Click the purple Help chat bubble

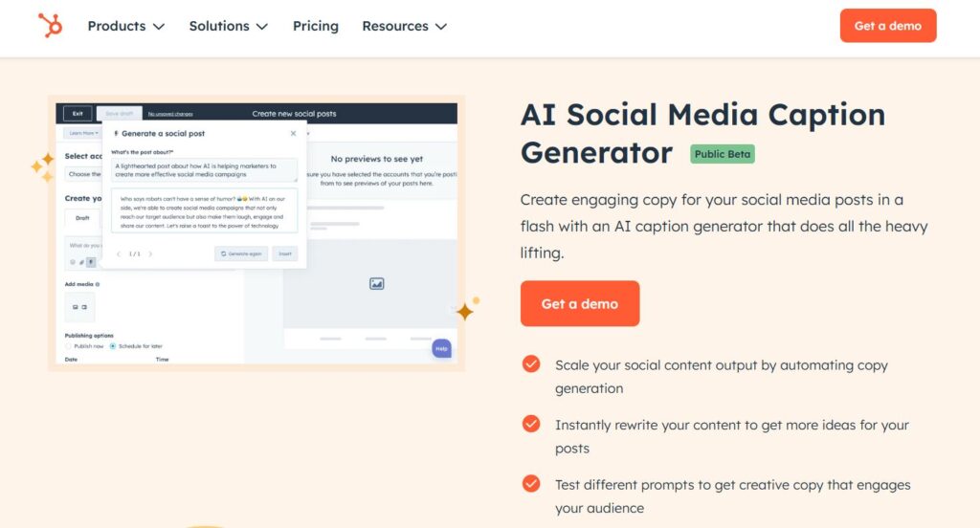pyautogui.click(x=441, y=349)
